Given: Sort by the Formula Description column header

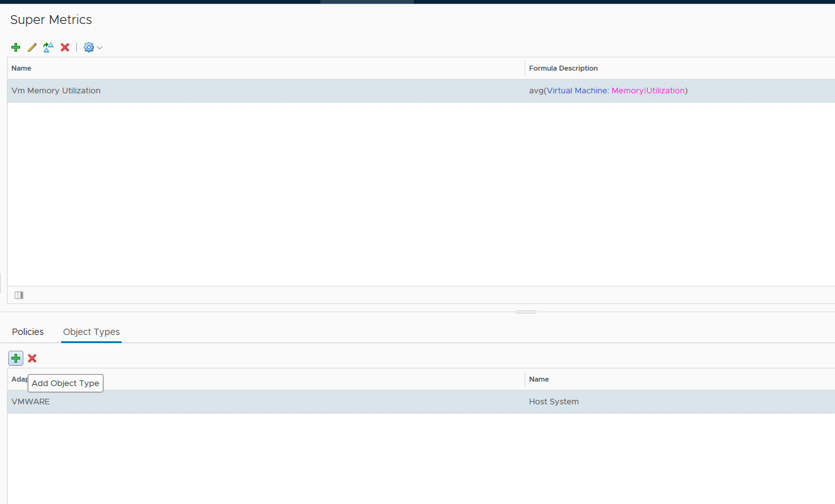Looking at the screenshot, I should (563, 68).
